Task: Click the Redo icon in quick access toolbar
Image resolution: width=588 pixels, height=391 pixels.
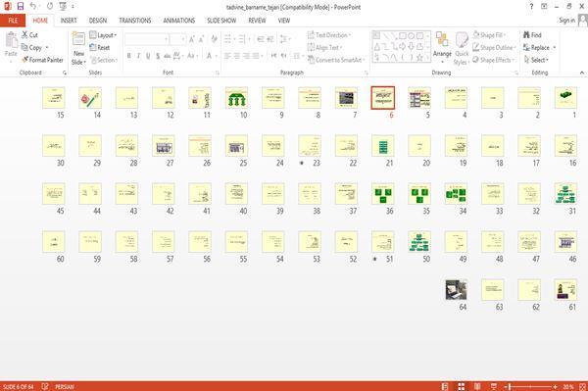Action: pyautogui.click(x=50, y=7)
